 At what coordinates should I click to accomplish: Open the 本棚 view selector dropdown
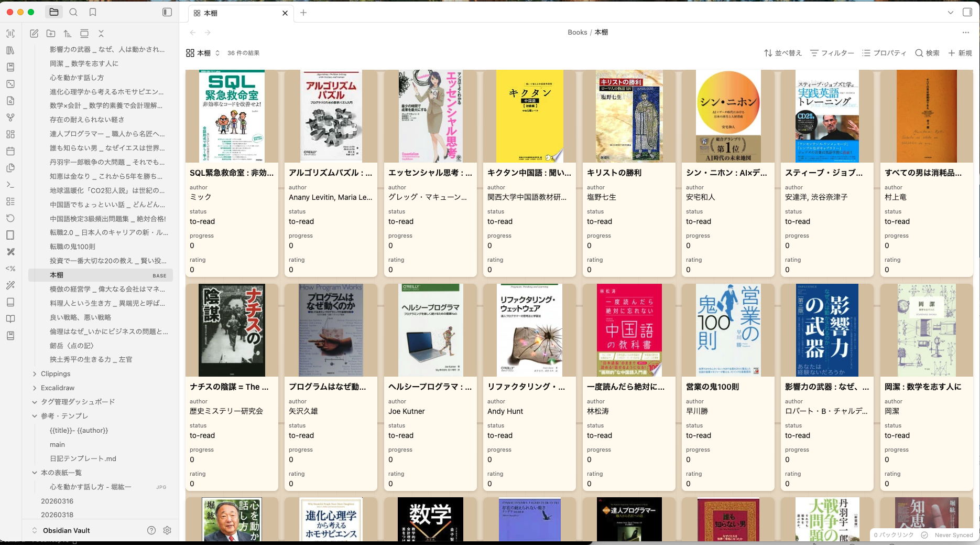pyautogui.click(x=203, y=53)
